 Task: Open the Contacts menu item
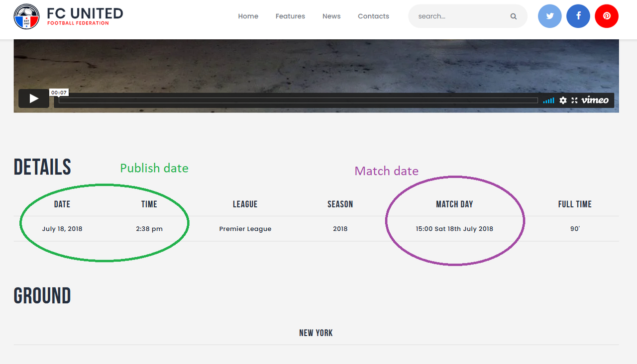(373, 16)
